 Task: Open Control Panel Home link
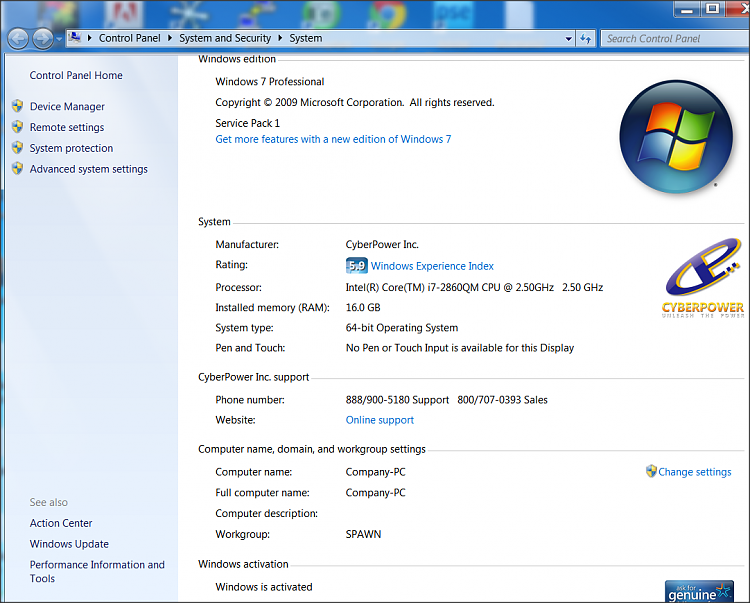tap(76, 75)
